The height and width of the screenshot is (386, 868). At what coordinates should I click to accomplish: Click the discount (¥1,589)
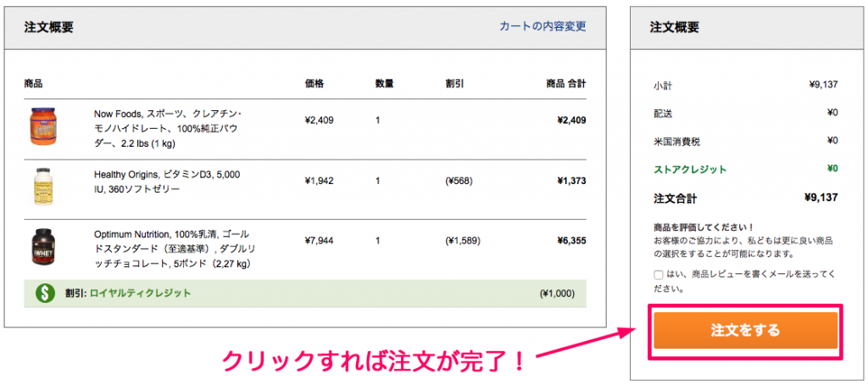click(x=462, y=241)
